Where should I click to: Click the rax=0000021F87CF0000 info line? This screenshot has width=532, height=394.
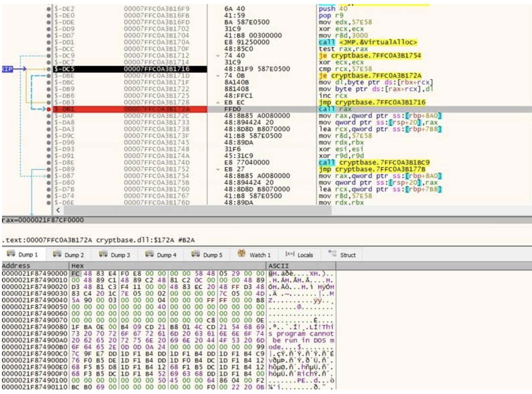pyautogui.click(x=43, y=220)
